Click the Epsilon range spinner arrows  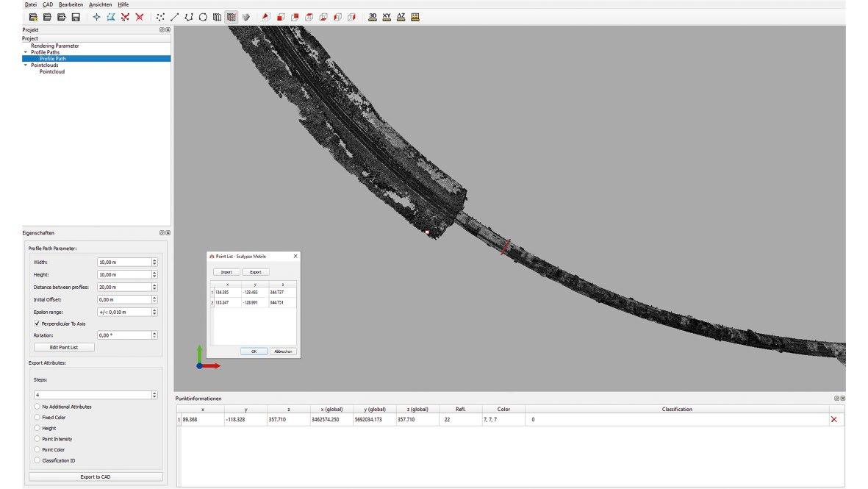point(154,312)
